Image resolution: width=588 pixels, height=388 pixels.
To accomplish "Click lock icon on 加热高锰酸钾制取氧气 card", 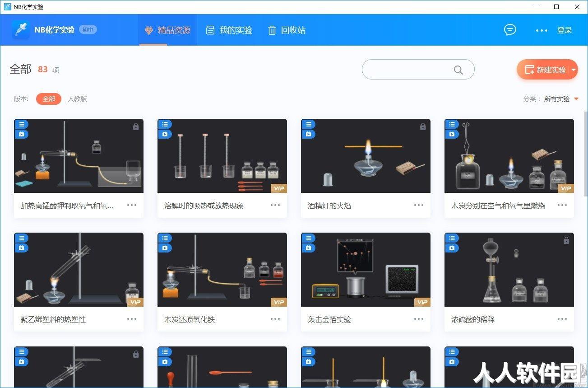I will [136, 126].
